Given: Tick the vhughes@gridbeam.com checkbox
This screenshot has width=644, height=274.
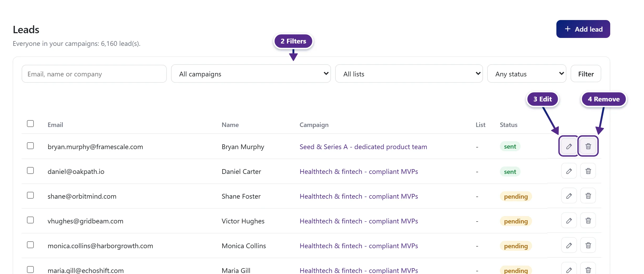Looking at the screenshot, I should 30,220.
